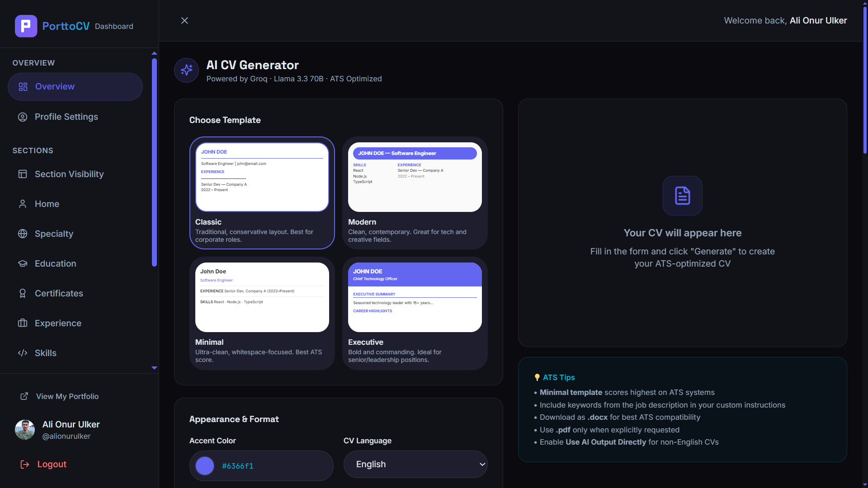
Task: Open Profile Settings in sidebar
Action: tap(75, 117)
